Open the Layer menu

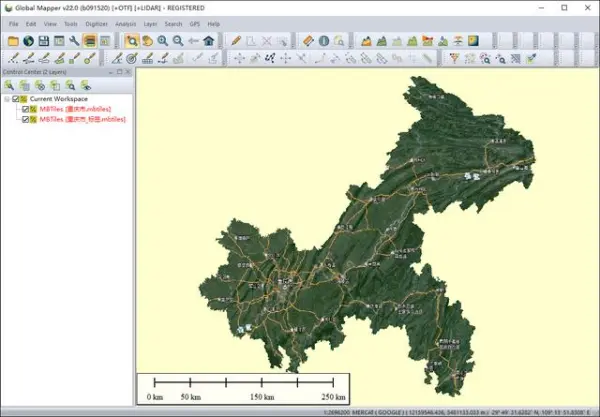pyautogui.click(x=150, y=23)
